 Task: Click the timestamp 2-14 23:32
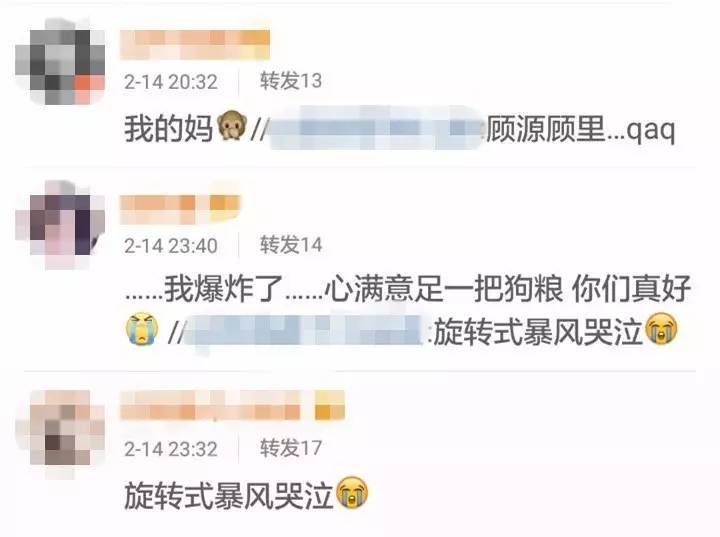click(171, 449)
